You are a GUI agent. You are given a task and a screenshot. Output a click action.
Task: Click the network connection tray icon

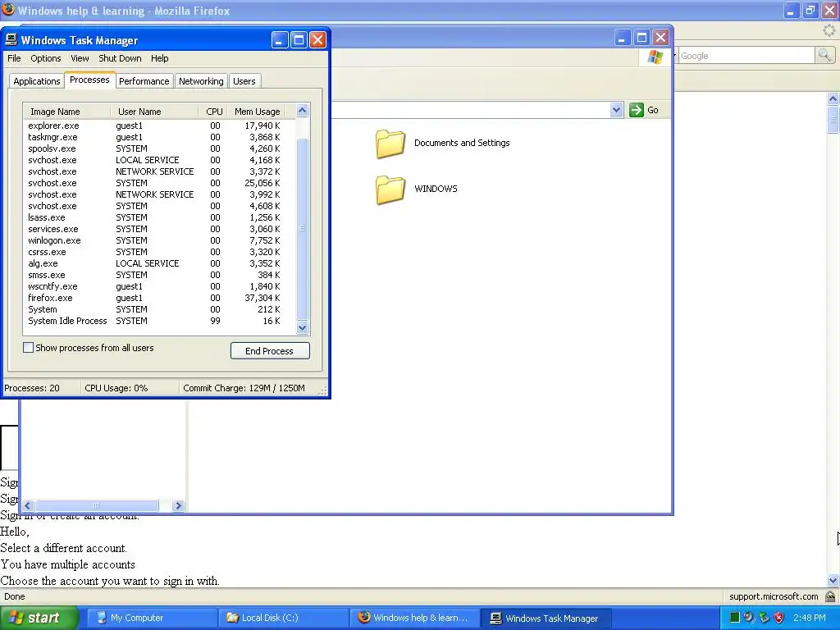click(x=764, y=618)
